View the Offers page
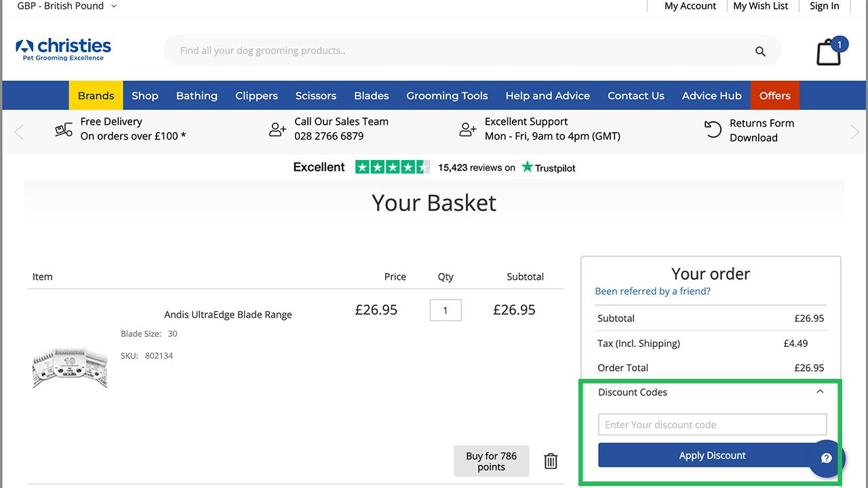This screenshot has height=488, width=868. click(x=775, y=96)
